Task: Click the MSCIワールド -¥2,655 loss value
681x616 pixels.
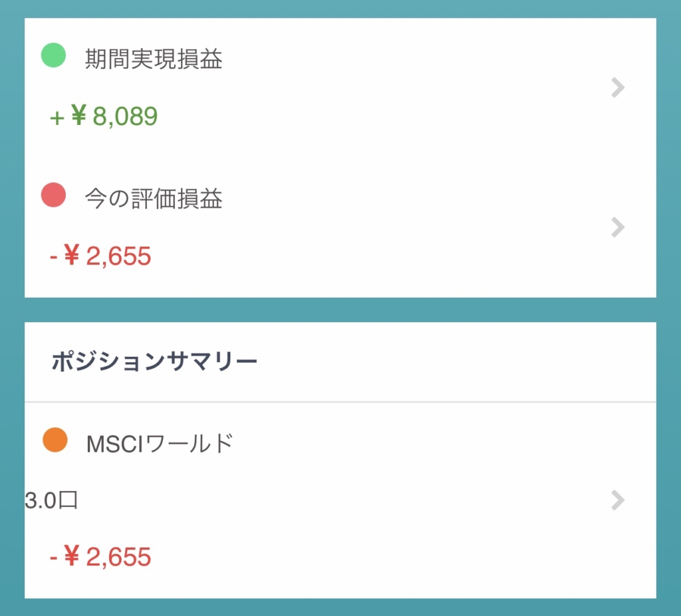Action: [x=100, y=556]
